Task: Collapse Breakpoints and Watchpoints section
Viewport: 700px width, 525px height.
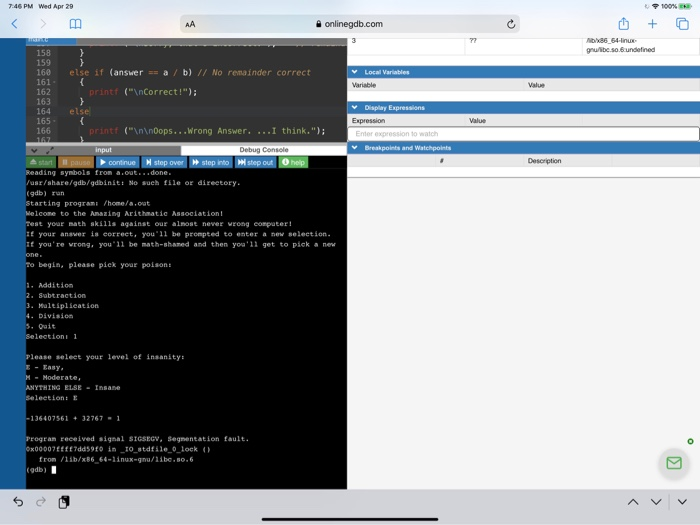Action: pos(354,148)
